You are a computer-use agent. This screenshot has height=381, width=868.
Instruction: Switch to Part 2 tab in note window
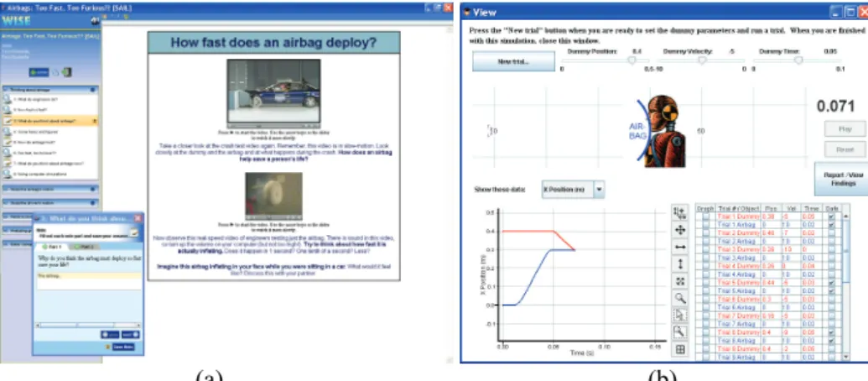click(x=86, y=246)
